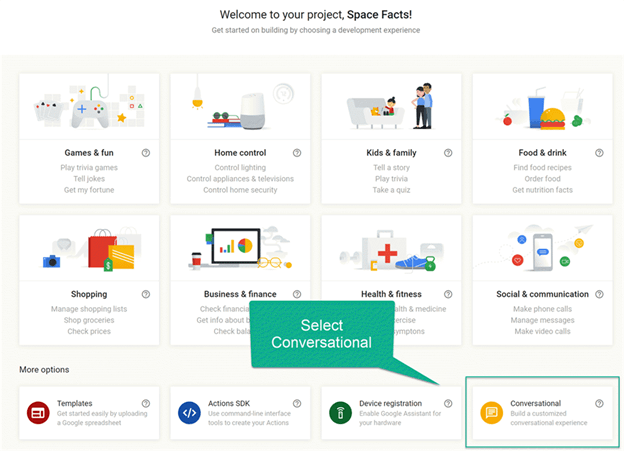Screen dimensions: 624x451
Task: Select the Conversational option title
Action: pyautogui.click(x=536, y=403)
